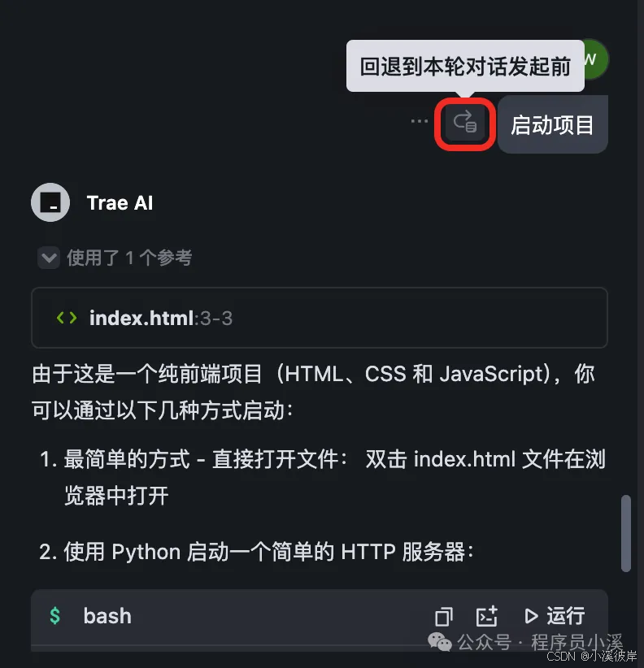Click the '使用了 1 个参考' label
The width and height of the screenshot is (644, 668).
pyautogui.click(x=129, y=258)
